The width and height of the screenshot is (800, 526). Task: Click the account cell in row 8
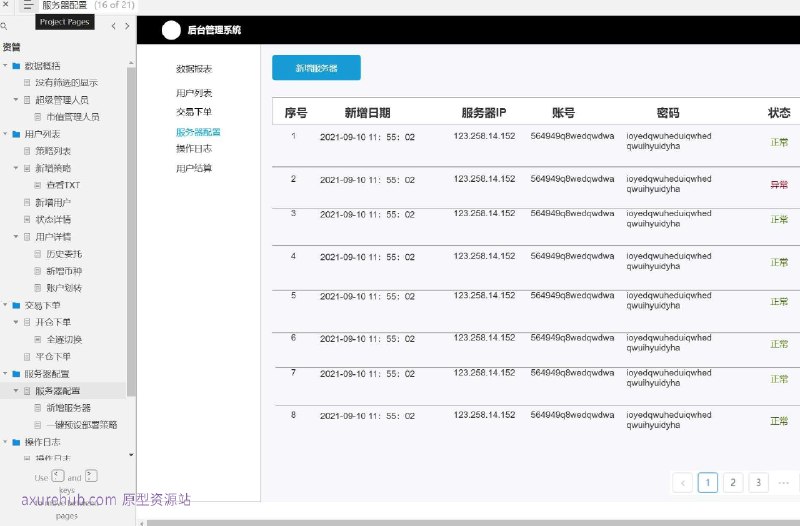tap(572, 415)
